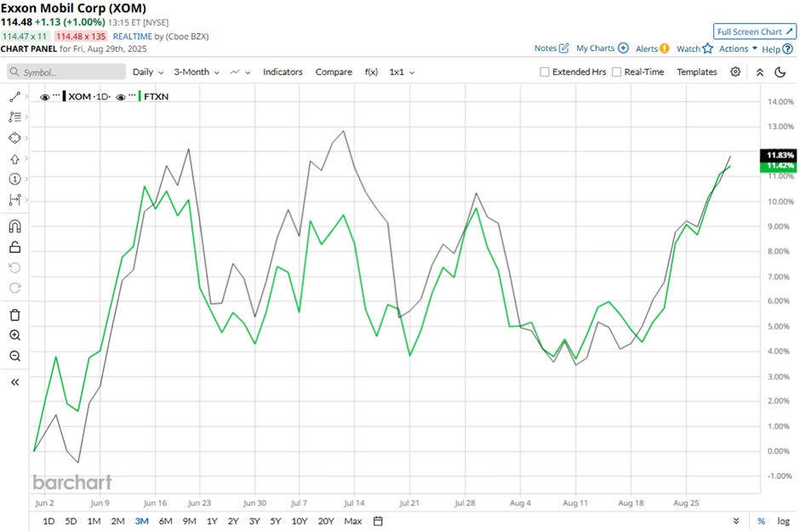The width and height of the screenshot is (800, 532).
Task: Collapse the top chart toolbar
Action: click(760, 72)
